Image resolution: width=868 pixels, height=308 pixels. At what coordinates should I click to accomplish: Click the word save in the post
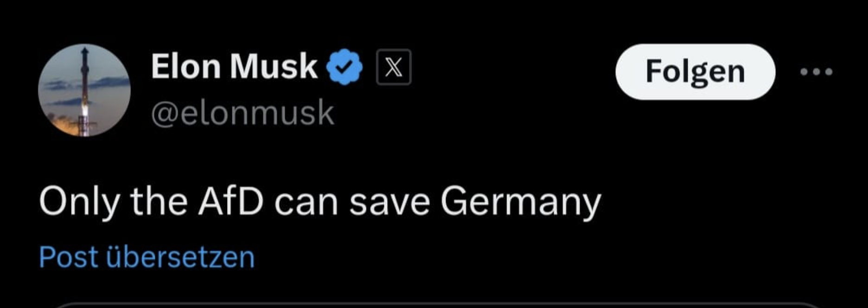pos(389,202)
